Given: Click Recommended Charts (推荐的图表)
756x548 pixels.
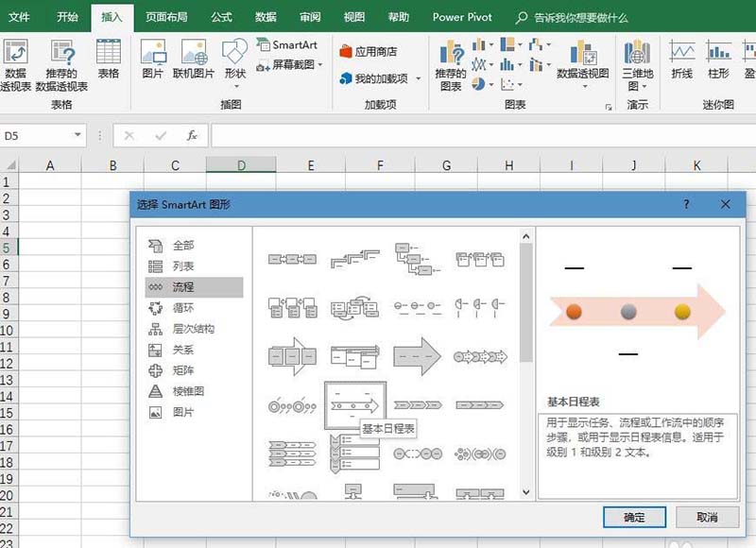Looking at the screenshot, I should [x=451, y=65].
